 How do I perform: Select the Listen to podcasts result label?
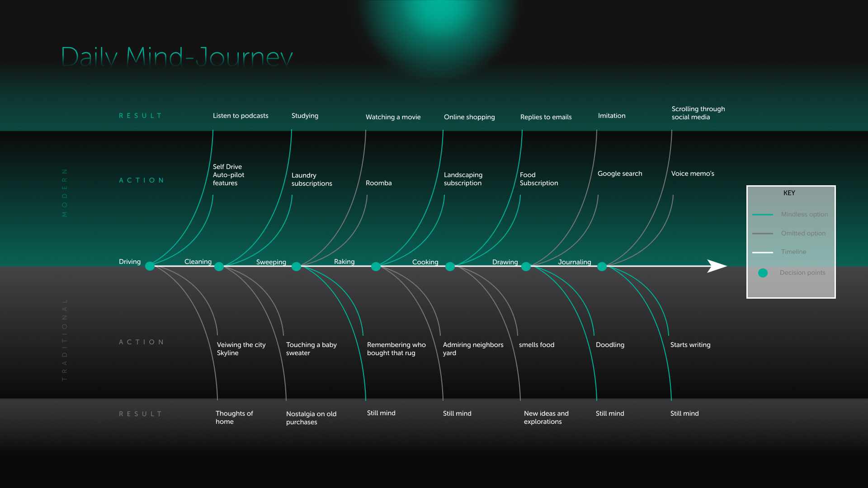point(241,116)
